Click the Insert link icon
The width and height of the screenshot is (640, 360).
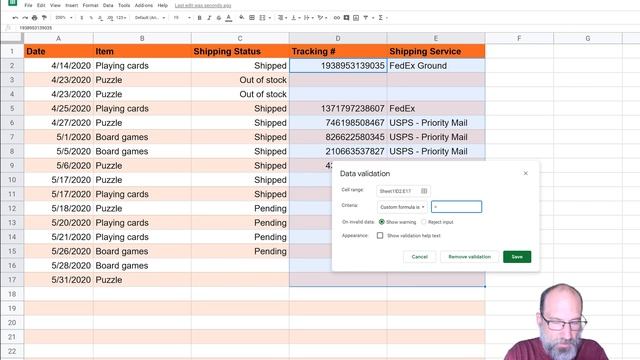[337, 18]
